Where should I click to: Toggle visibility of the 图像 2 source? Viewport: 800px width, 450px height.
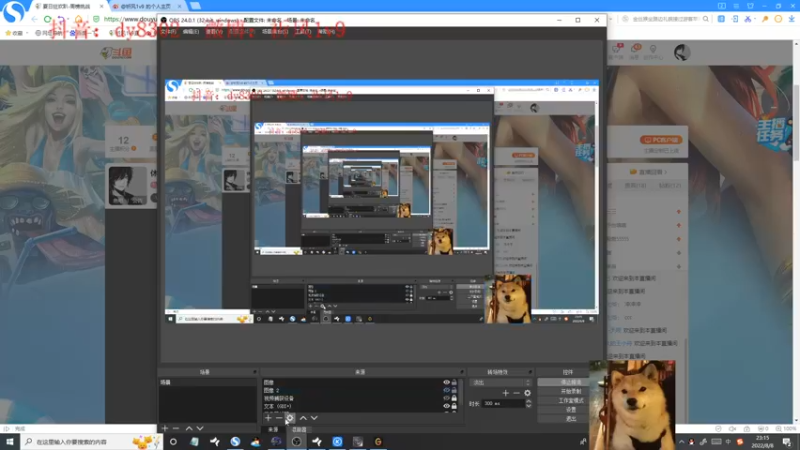(x=446, y=390)
